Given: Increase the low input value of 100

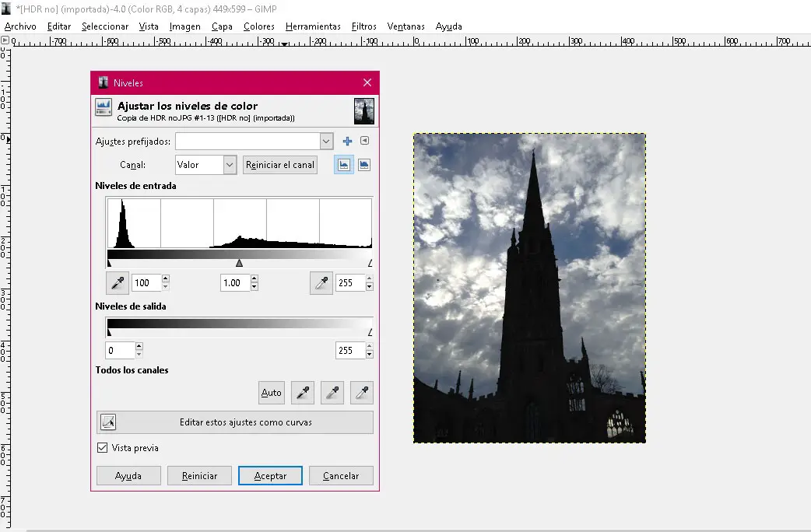Looking at the screenshot, I should point(165,279).
